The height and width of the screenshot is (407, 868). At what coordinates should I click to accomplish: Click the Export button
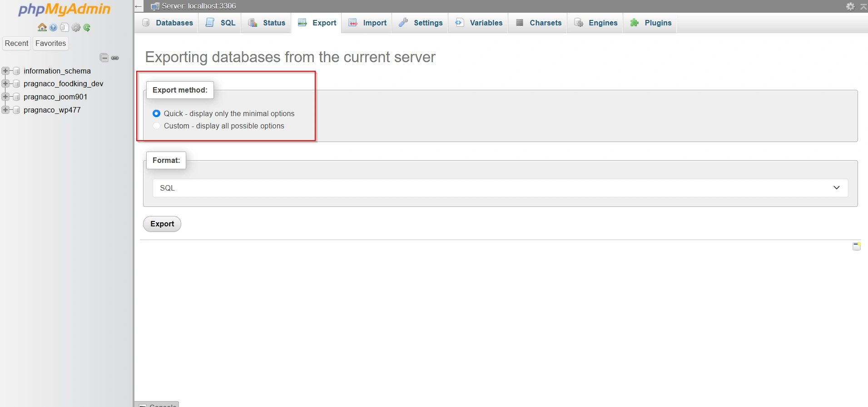click(x=162, y=224)
